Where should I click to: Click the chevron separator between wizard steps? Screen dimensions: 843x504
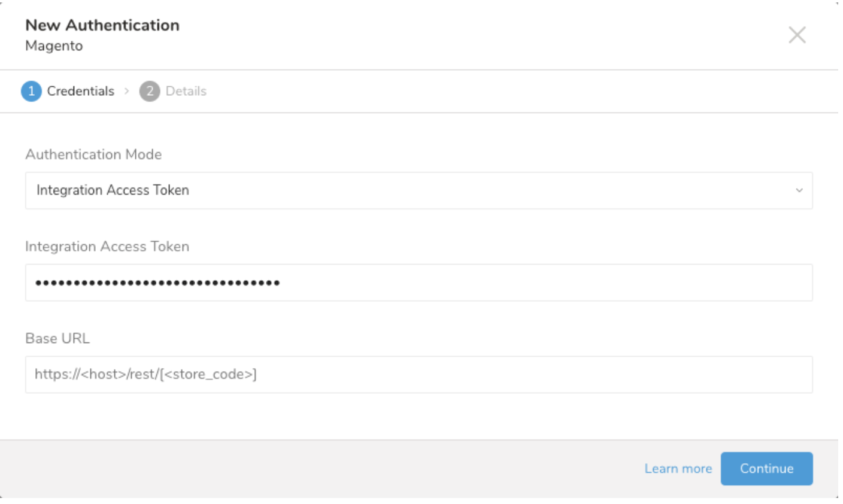tap(127, 91)
